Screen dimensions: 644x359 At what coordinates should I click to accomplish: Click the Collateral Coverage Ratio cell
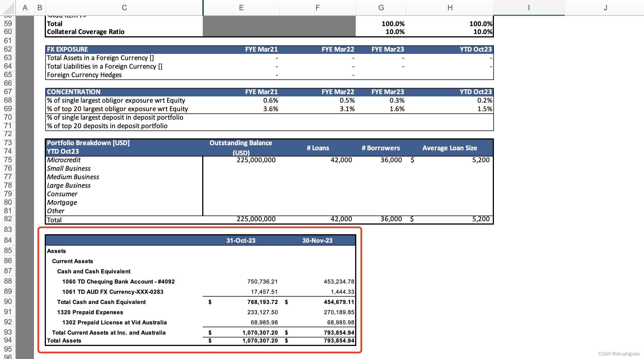[x=86, y=32]
